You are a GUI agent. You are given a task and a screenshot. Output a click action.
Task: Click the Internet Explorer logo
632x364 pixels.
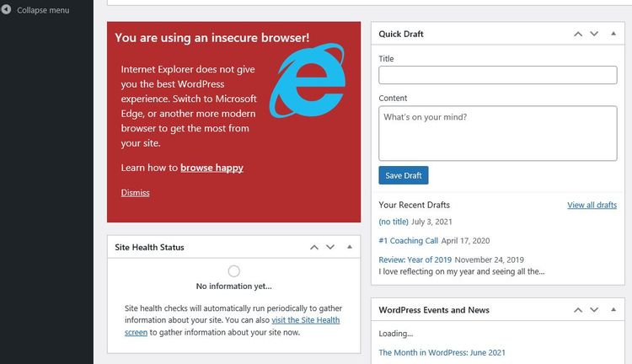(308, 81)
